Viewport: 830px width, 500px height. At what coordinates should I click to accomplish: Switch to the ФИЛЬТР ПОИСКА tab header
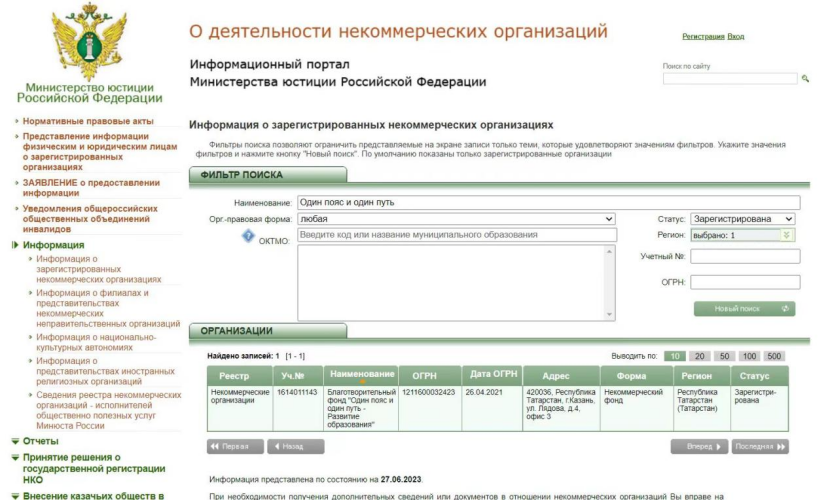coord(268,175)
